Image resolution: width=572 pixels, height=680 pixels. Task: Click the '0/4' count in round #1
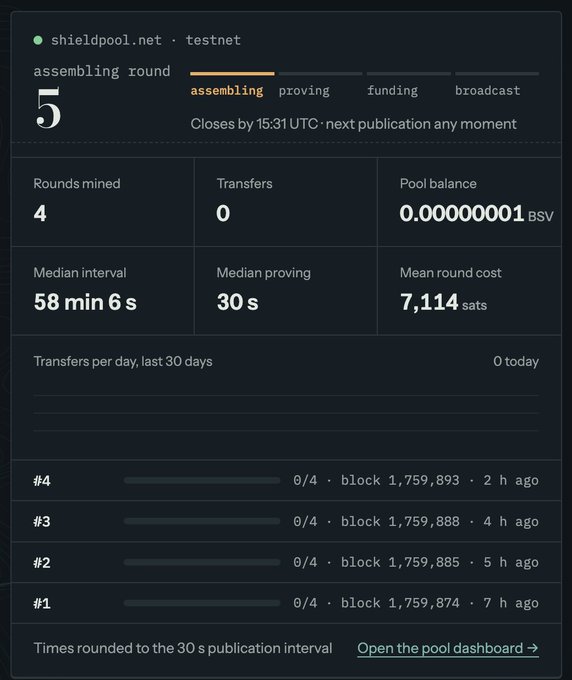pyautogui.click(x=305, y=603)
